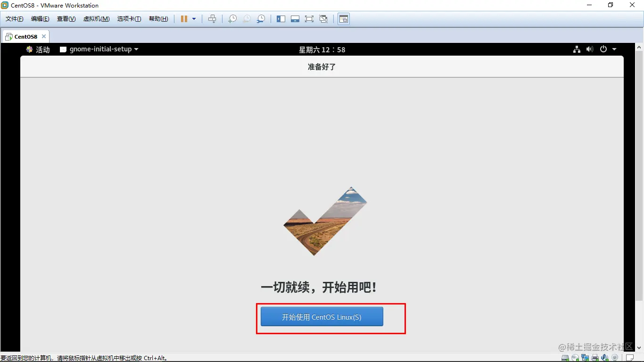Click the USB camera status icon
The height and width of the screenshot is (362, 644).
pyautogui.click(x=615, y=358)
